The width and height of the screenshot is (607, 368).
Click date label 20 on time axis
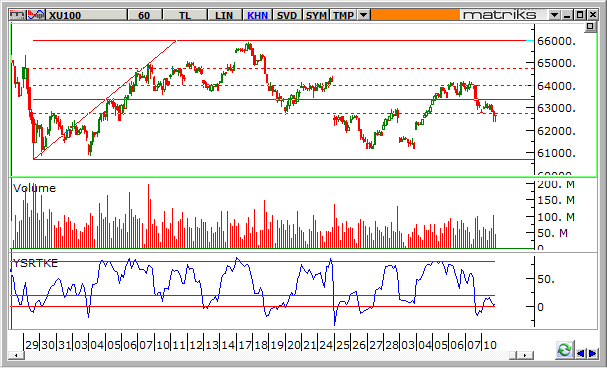[294, 344]
